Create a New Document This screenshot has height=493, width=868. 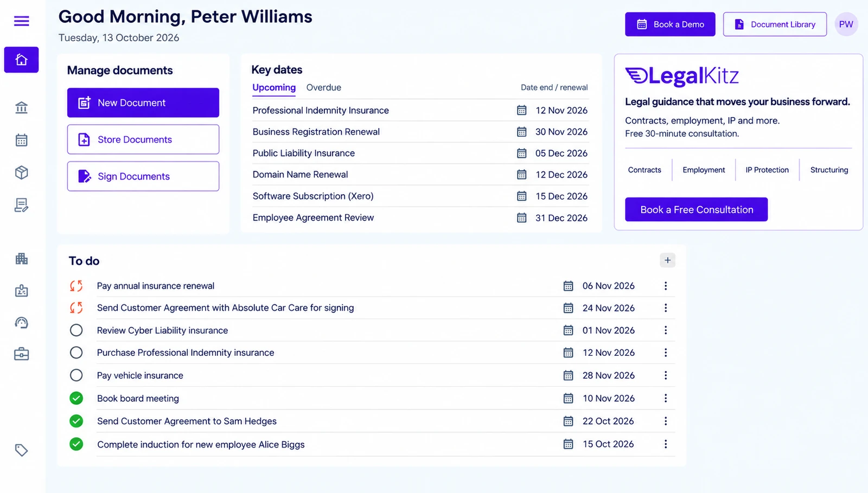(x=143, y=103)
